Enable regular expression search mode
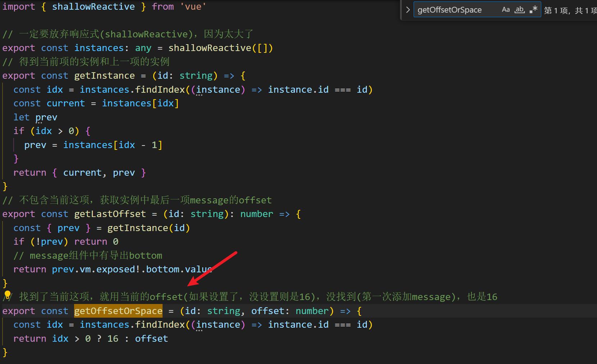The width and height of the screenshot is (597, 364). [533, 10]
